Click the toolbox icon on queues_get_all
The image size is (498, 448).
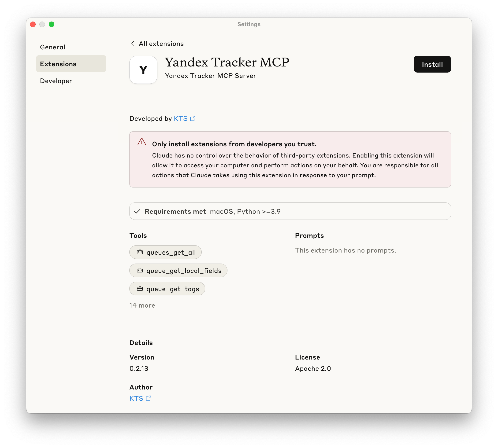[x=140, y=252]
